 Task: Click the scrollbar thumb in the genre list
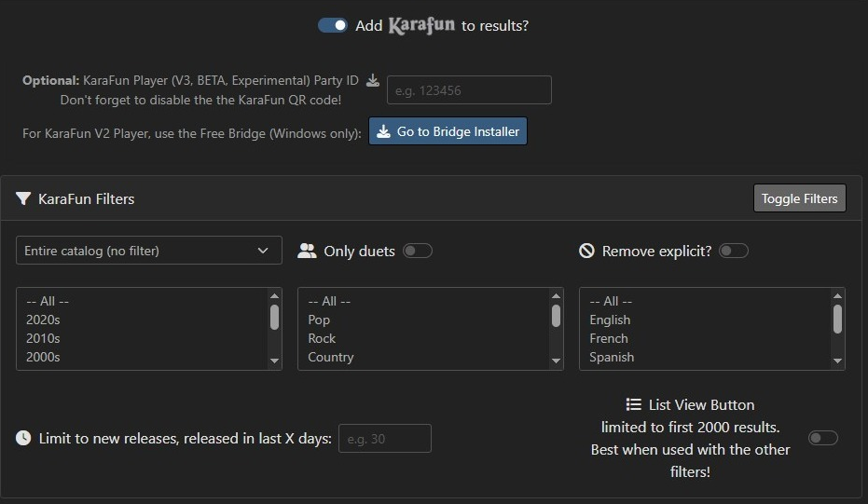(x=557, y=316)
